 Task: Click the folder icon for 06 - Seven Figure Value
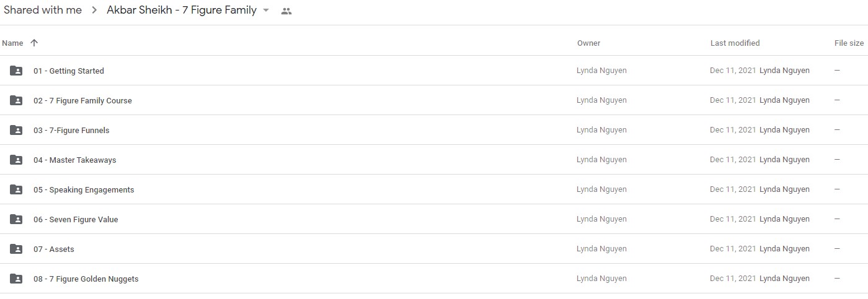16,219
